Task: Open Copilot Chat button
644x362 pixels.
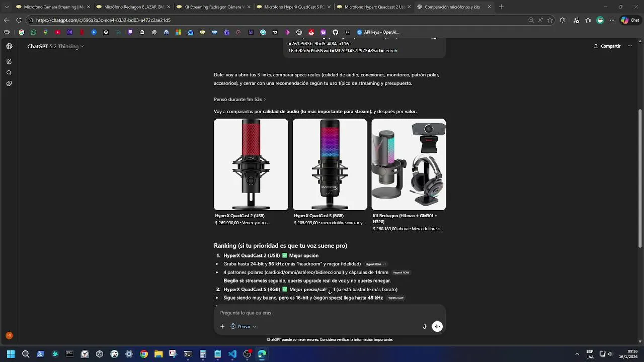Action: pos(631,20)
